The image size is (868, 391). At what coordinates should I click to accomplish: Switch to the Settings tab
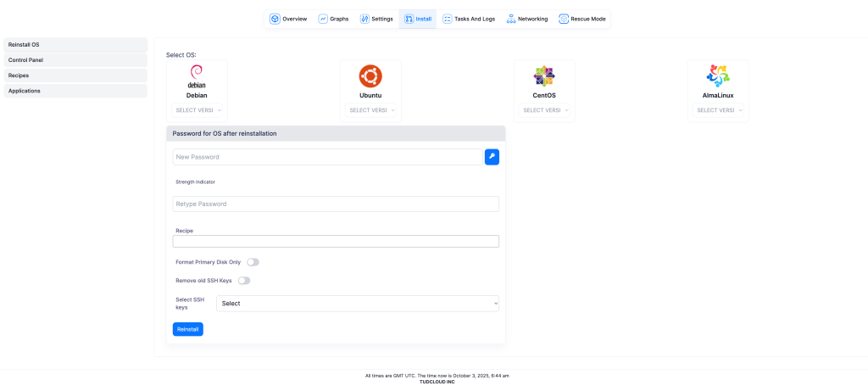pos(376,19)
